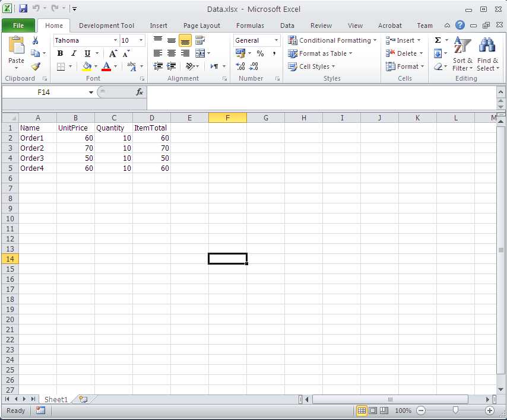This screenshot has height=420, width=507.
Task: Toggle Underline formatting
Action: [87, 53]
